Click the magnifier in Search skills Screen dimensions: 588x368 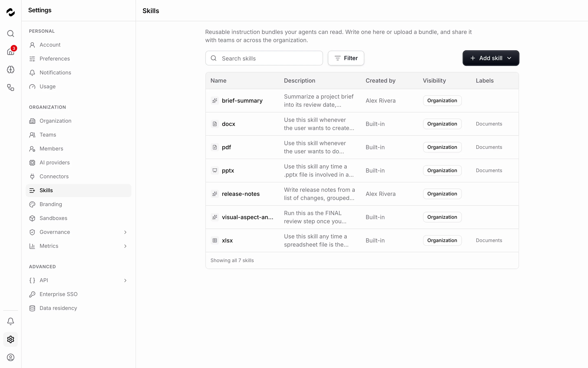click(x=214, y=58)
